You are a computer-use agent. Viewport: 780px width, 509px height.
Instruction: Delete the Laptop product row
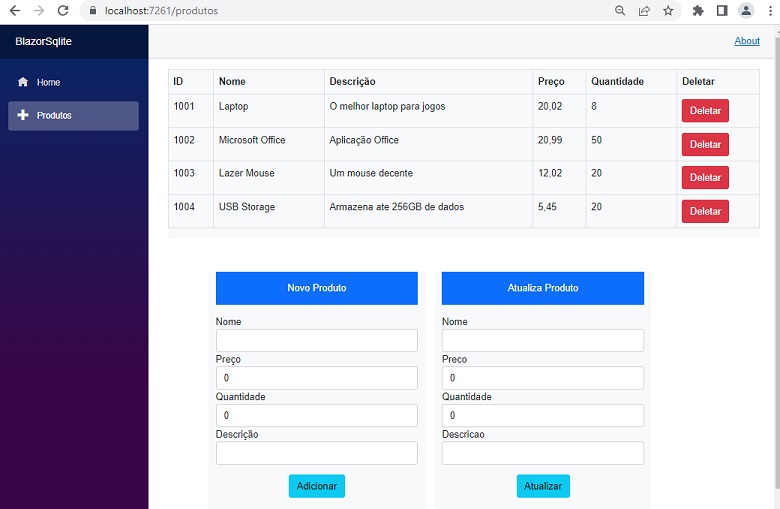(x=705, y=110)
